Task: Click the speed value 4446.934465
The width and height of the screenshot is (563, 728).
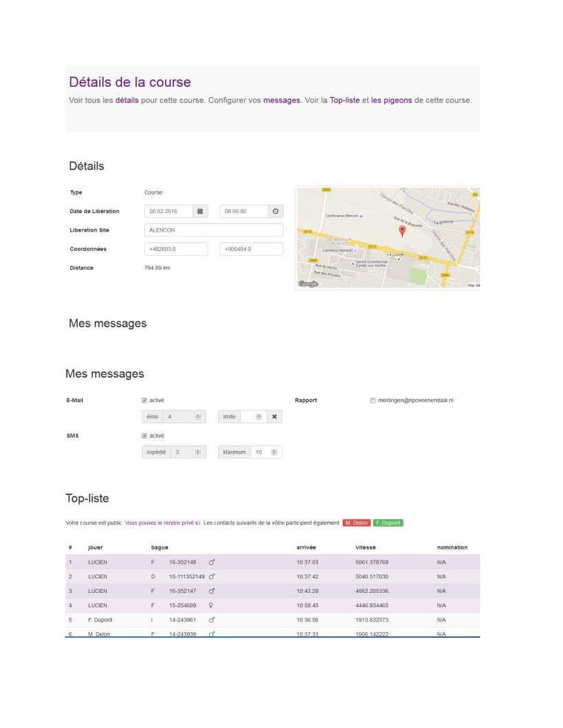Action: (372, 605)
